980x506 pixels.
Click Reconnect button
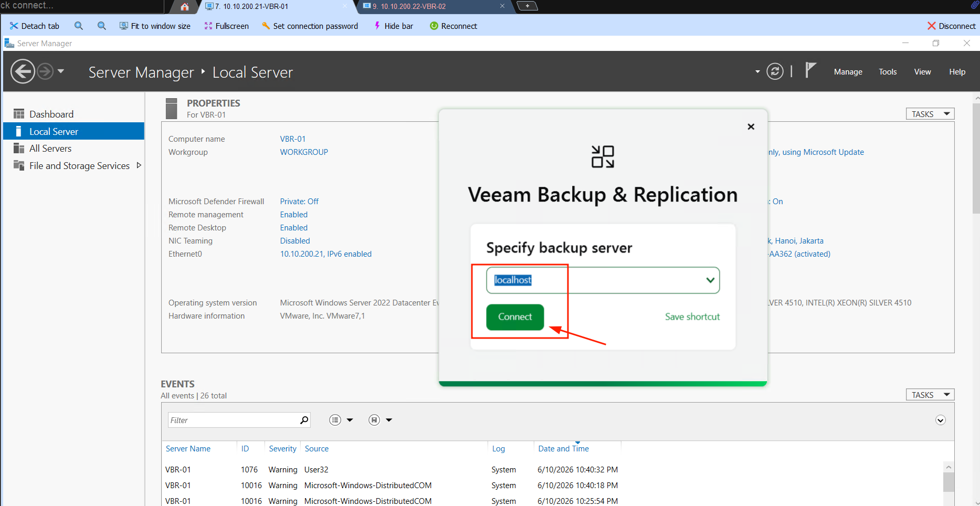[454, 26]
